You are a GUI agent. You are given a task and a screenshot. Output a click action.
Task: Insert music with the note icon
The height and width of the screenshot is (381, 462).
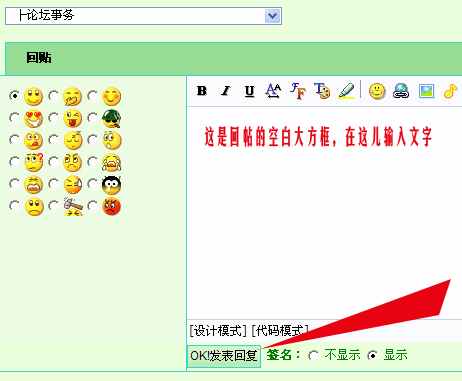pyautogui.click(x=450, y=91)
